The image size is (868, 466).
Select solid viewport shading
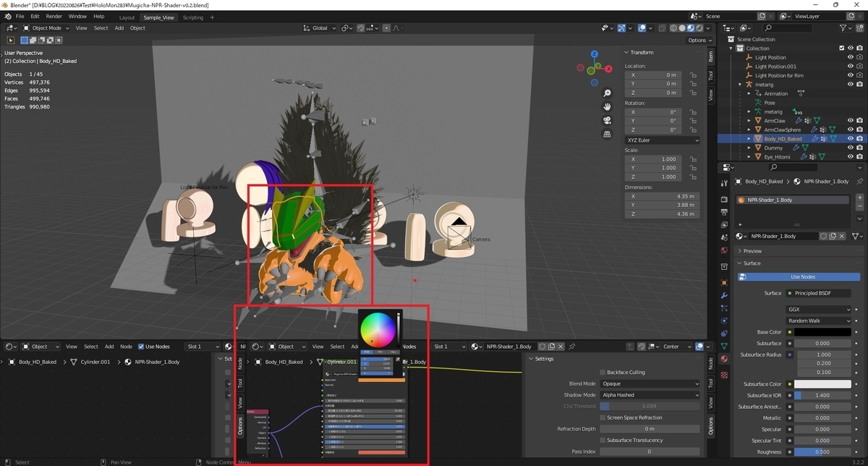682,28
